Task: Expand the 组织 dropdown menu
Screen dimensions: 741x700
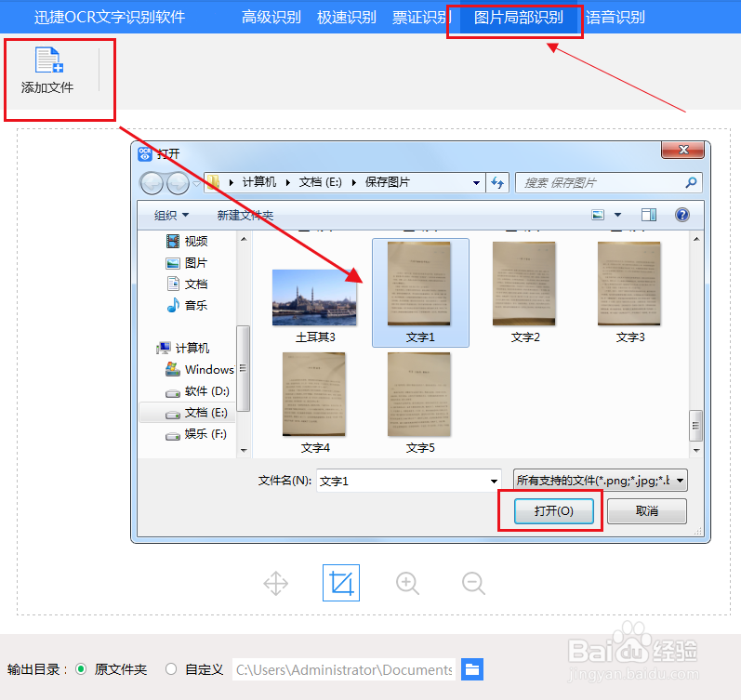Action: point(171,216)
